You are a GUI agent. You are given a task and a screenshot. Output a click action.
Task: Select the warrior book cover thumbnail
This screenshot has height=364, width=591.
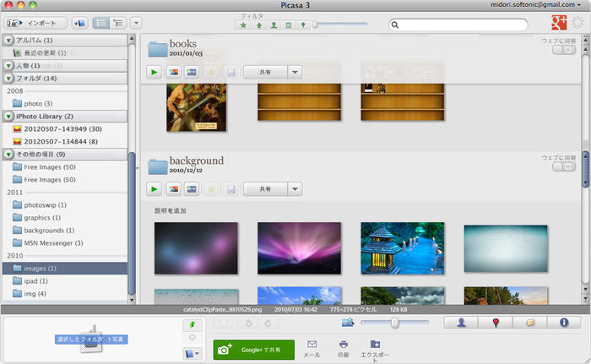pos(197,107)
